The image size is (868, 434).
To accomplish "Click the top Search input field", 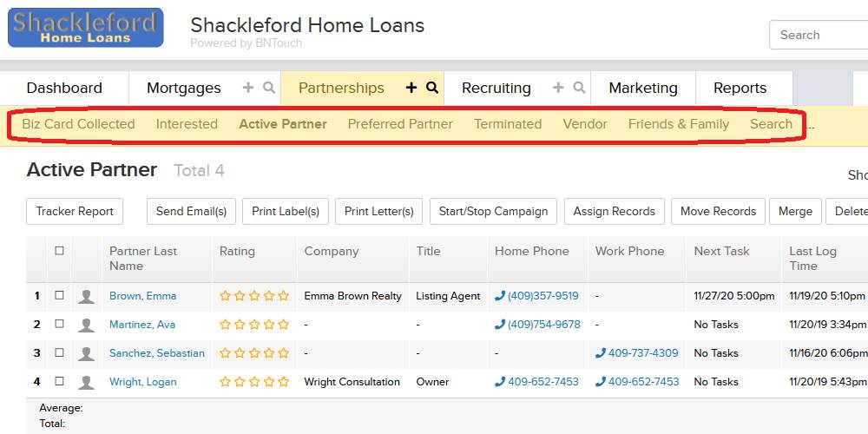I will (819, 35).
